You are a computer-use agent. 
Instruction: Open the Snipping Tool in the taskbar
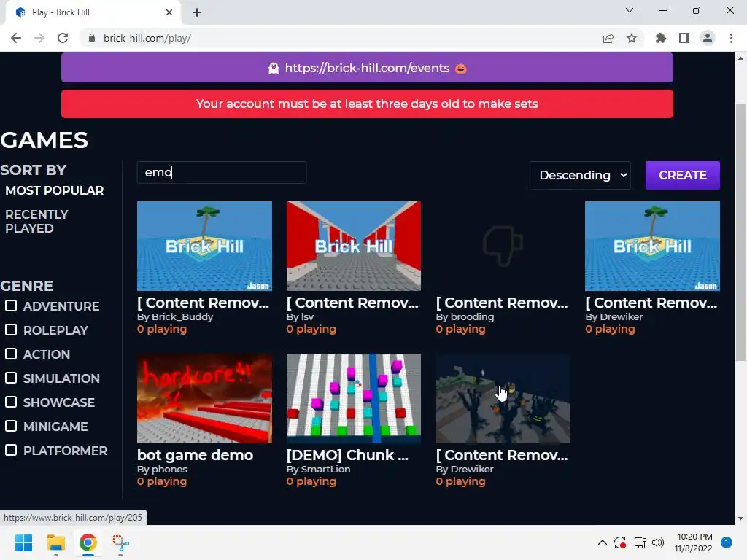(x=120, y=542)
